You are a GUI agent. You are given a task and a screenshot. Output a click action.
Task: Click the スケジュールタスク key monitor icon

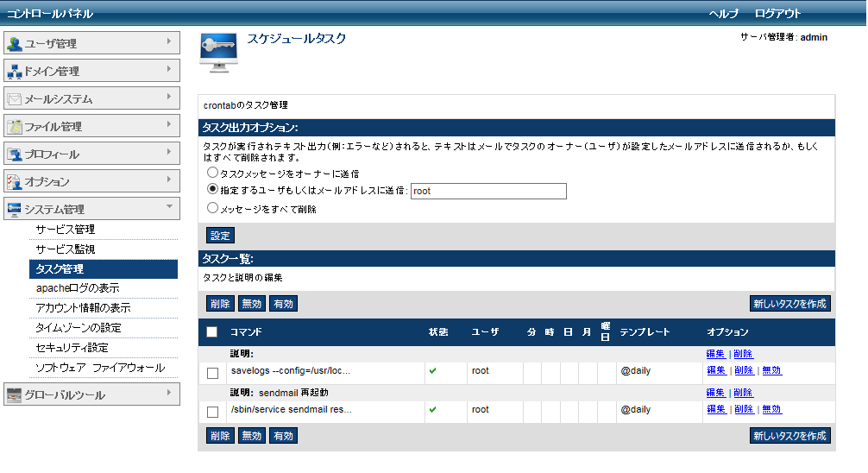pos(219,53)
